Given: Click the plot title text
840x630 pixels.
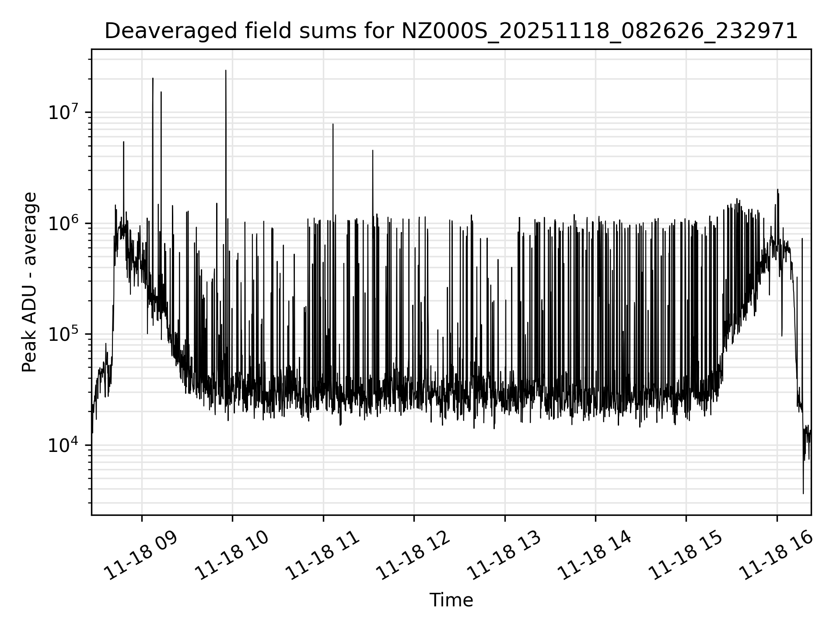Looking at the screenshot, I should [x=451, y=31].
